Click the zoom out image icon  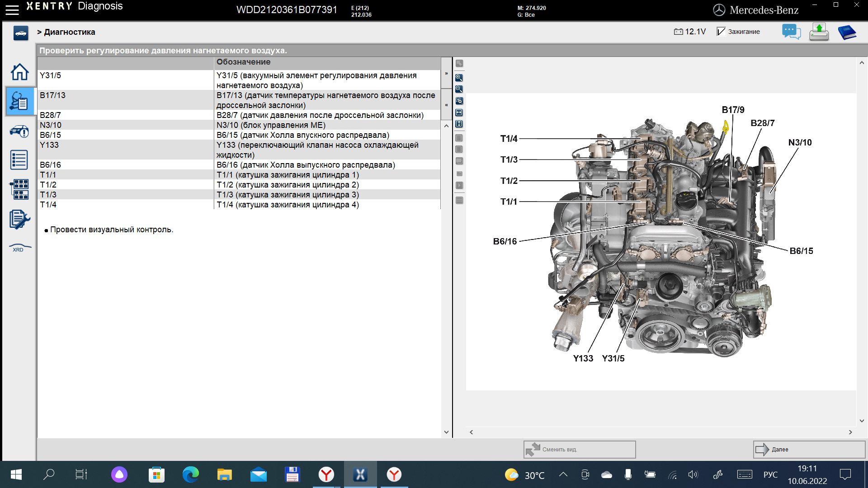click(x=459, y=89)
